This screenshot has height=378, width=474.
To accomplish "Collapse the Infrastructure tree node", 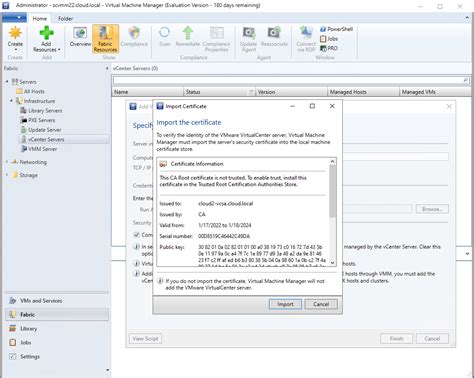I will pos(11,101).
